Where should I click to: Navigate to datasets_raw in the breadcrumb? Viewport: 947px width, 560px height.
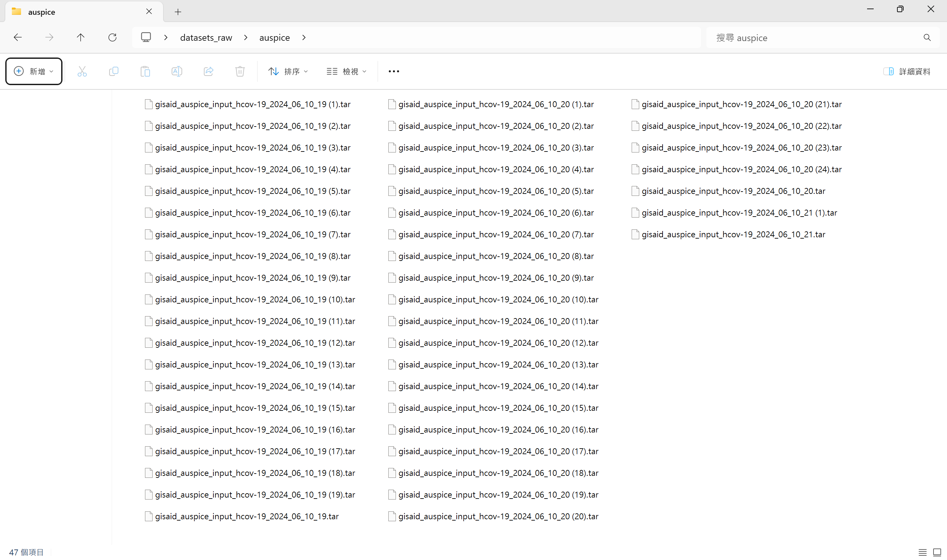tap(206, 37)
